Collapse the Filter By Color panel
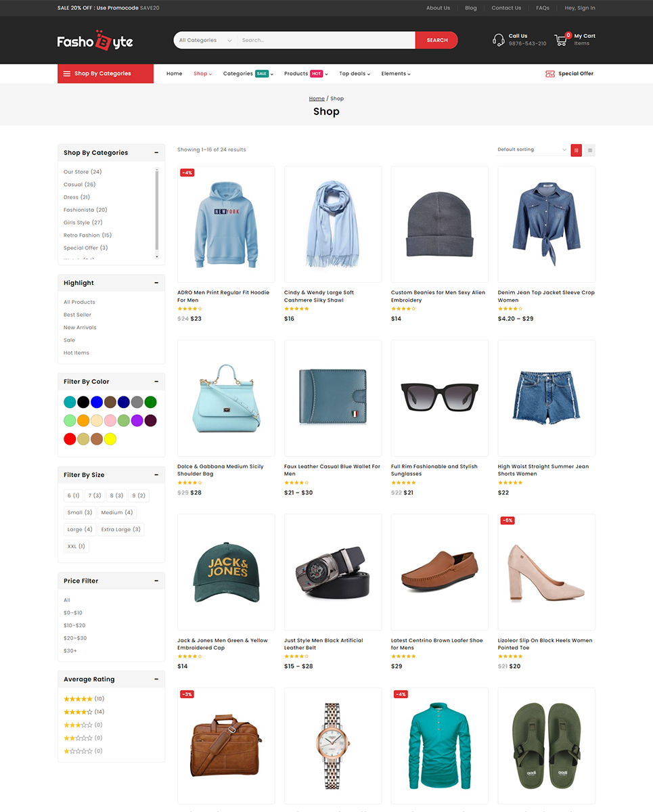 point(156,382)
